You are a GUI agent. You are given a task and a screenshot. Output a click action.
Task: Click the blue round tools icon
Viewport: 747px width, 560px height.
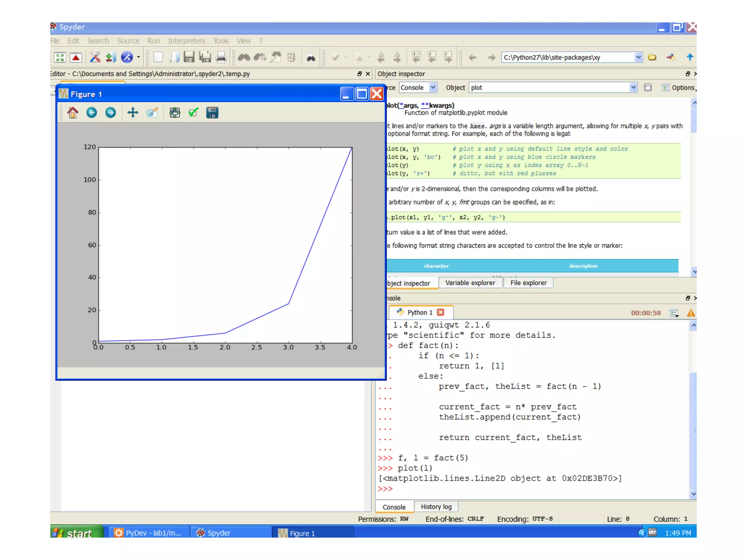coord(127,57)
